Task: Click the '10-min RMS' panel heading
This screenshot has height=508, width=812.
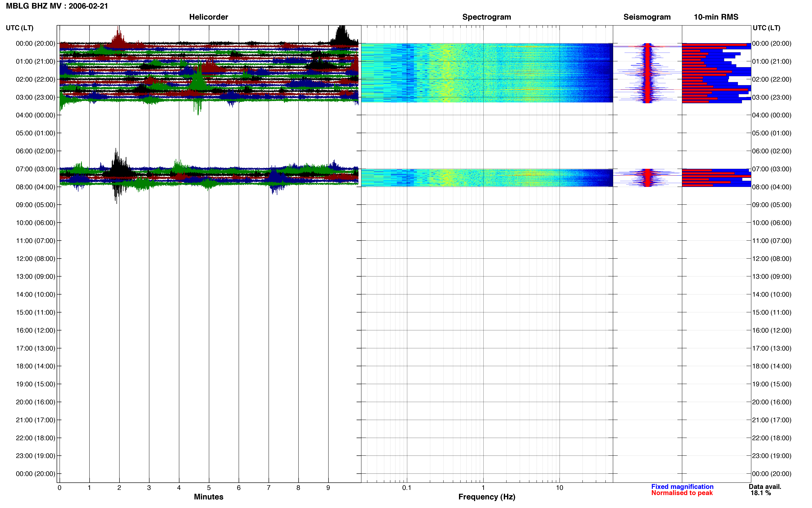Action: (716, 17)
